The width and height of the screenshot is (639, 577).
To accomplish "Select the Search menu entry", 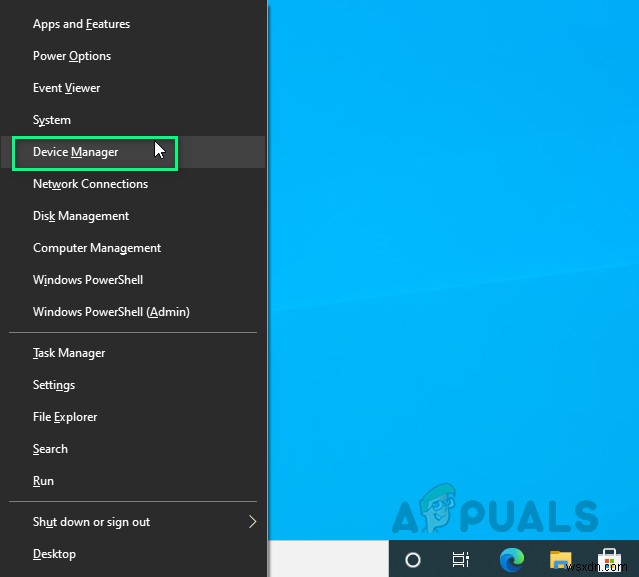I will coord(133,449).
